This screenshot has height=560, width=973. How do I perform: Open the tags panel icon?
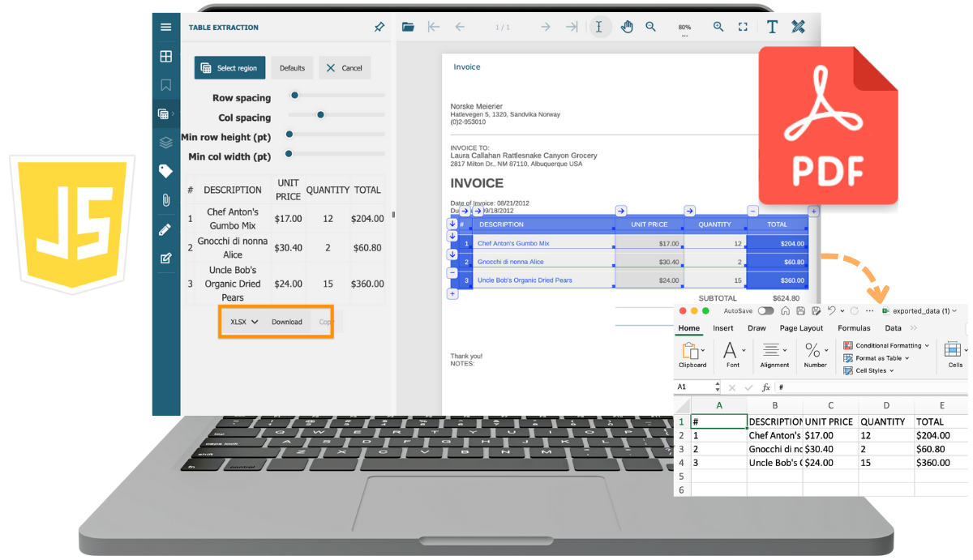pos(166,171)
